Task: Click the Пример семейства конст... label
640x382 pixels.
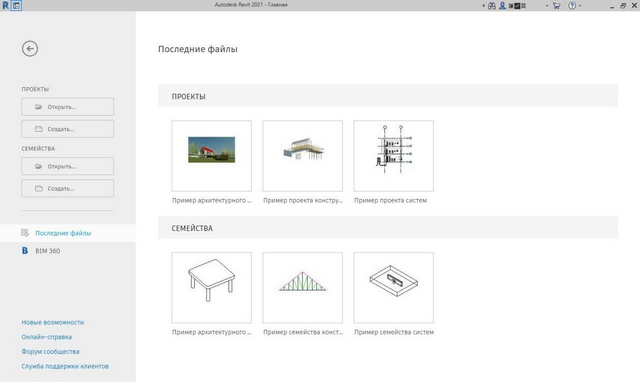Action: pyautogui.click(x=303, y=332)
